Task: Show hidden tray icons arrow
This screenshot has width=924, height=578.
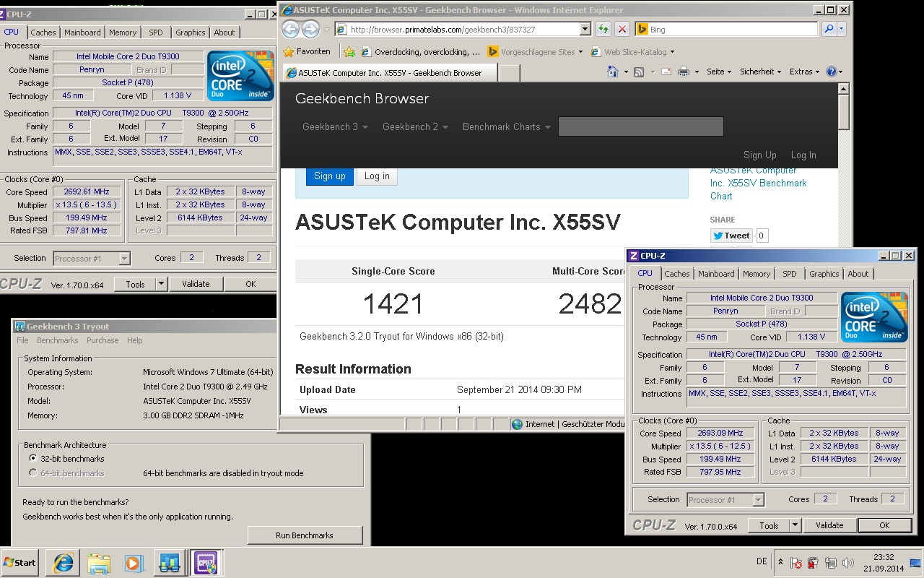Action: point(780,562)
